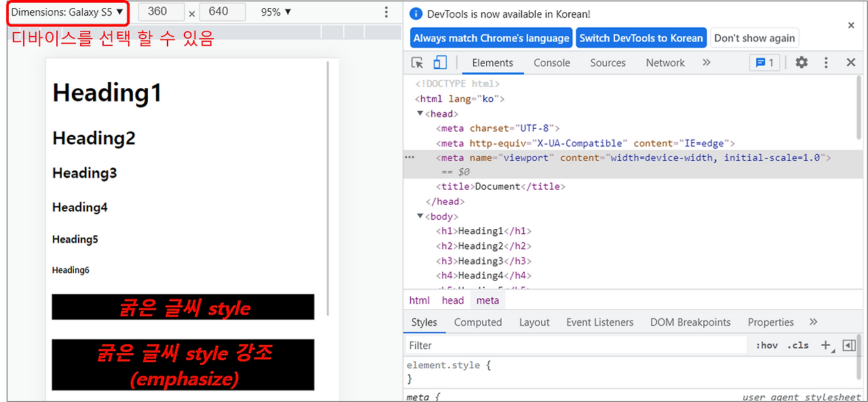Switch to the Sources tab
The height and width of the screenshot is (402, 868).
click(608, 63)
